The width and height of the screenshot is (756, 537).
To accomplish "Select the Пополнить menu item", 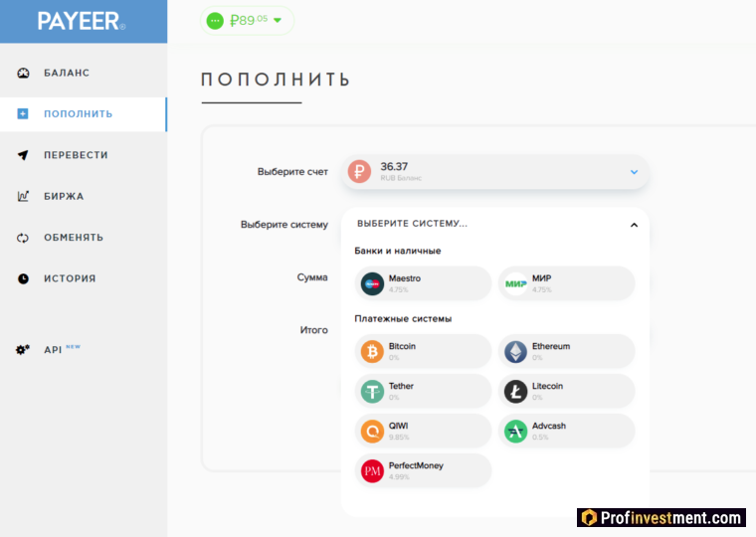I will pyautogui.click(x=84, y=114).
